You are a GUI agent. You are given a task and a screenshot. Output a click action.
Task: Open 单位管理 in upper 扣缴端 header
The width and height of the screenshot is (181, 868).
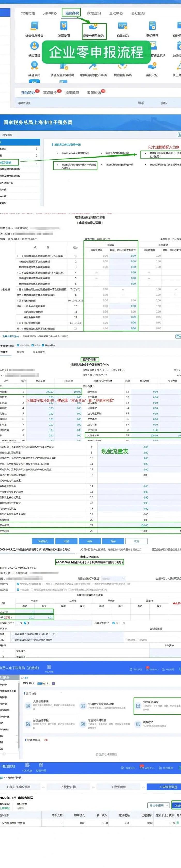click(x=168, y=669)
